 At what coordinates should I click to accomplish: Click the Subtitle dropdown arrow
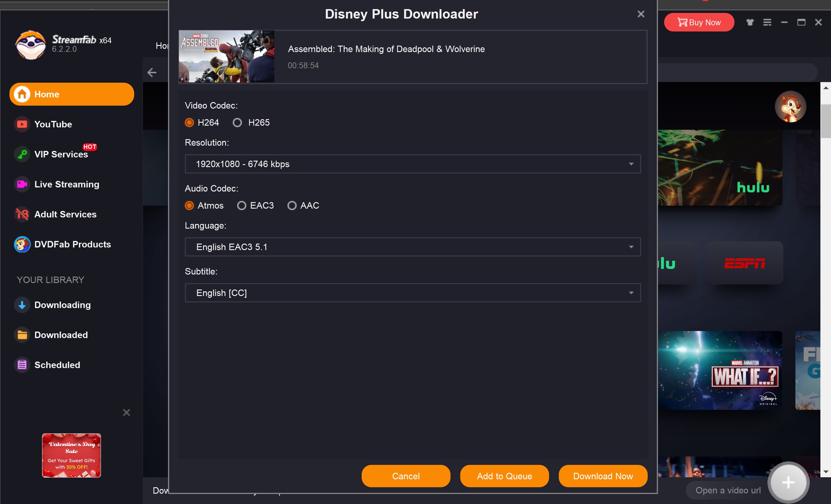pos(631,293)
